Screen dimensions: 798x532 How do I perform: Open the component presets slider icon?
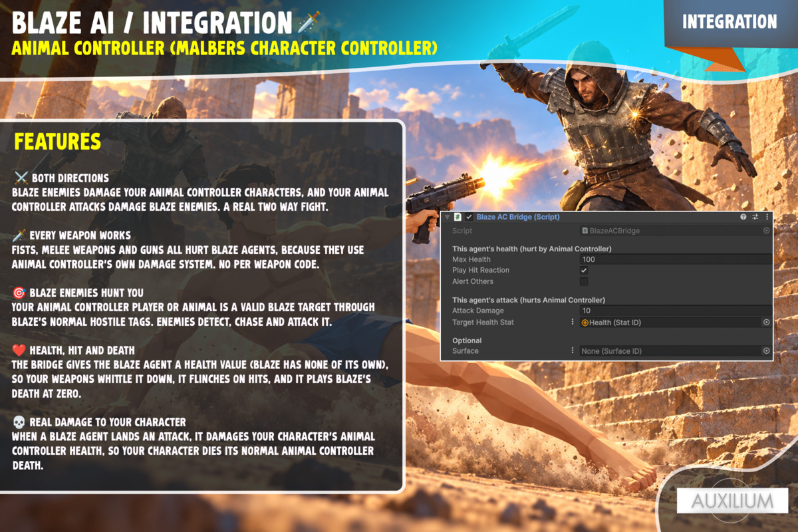pos(755,217)
